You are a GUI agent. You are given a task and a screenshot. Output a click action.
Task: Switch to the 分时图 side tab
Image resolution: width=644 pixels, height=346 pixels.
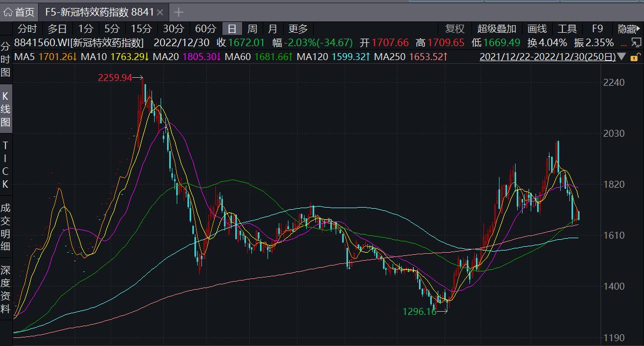(5, 59)
